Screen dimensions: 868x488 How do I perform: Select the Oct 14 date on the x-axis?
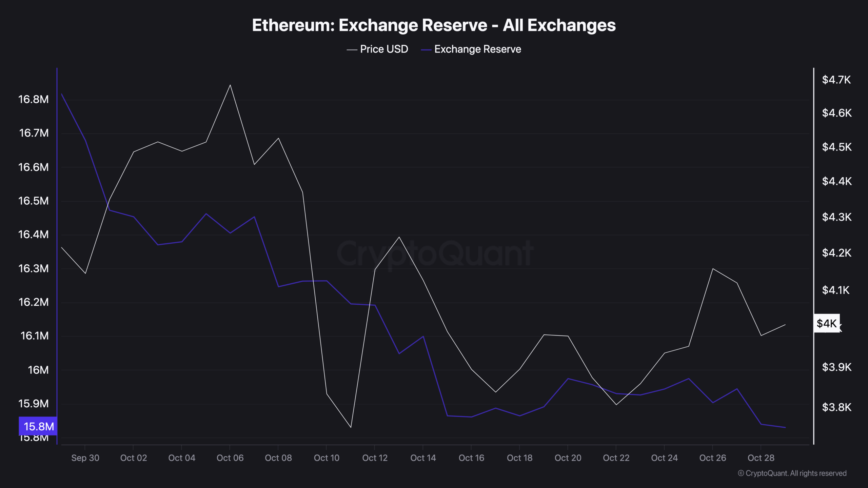[423, 458]
